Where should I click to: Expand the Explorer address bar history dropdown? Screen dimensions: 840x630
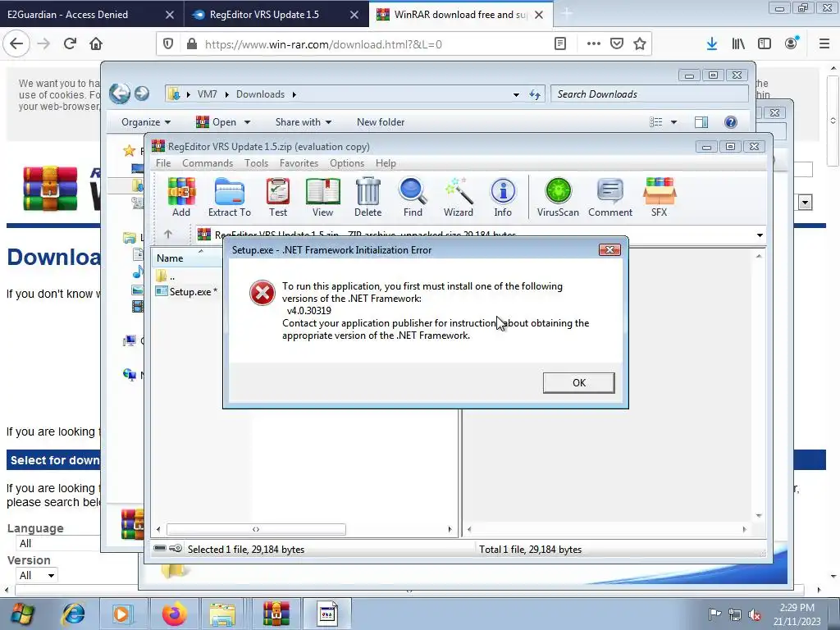tap(516, 95)
